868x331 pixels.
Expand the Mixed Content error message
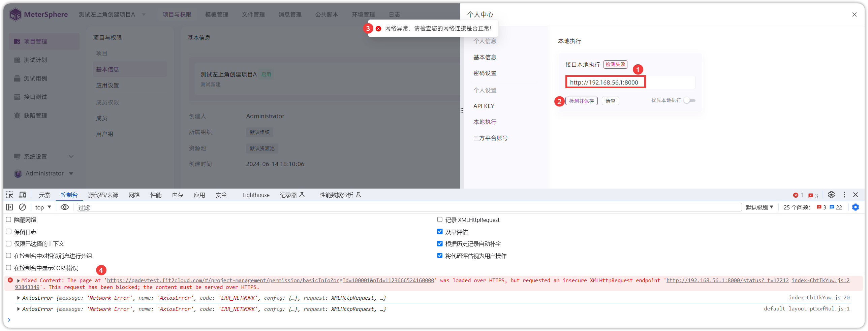[19, 280]
